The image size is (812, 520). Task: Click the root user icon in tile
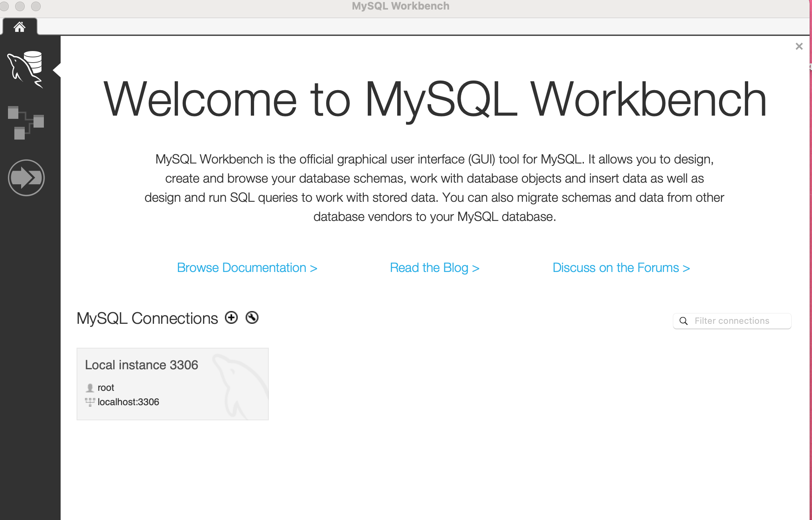point(90,388)
